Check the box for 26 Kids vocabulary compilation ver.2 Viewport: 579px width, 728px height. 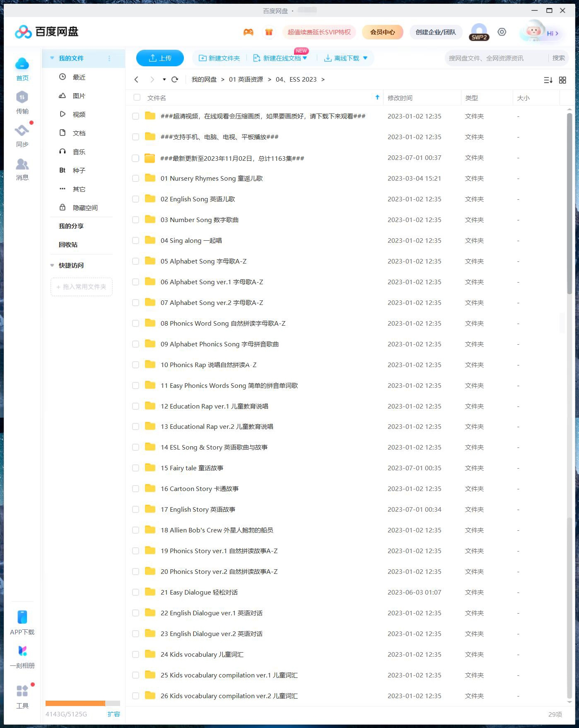(x=135, y=696)
